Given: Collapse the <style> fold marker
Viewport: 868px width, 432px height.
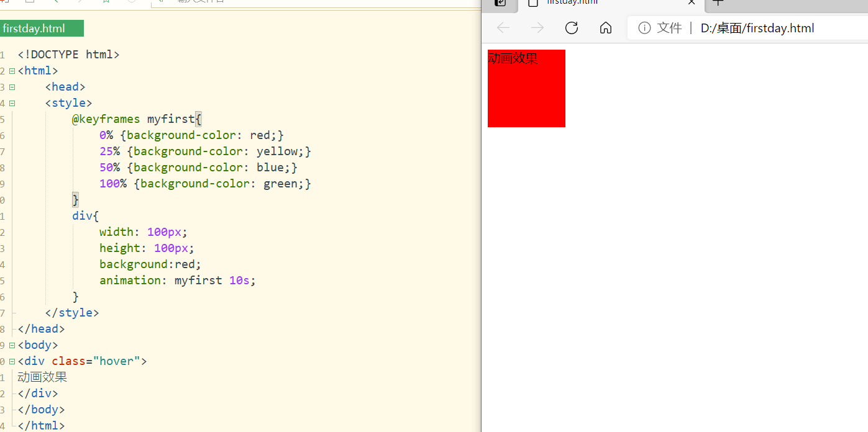Looking at the screenshot, I should [x=12, y=103].
